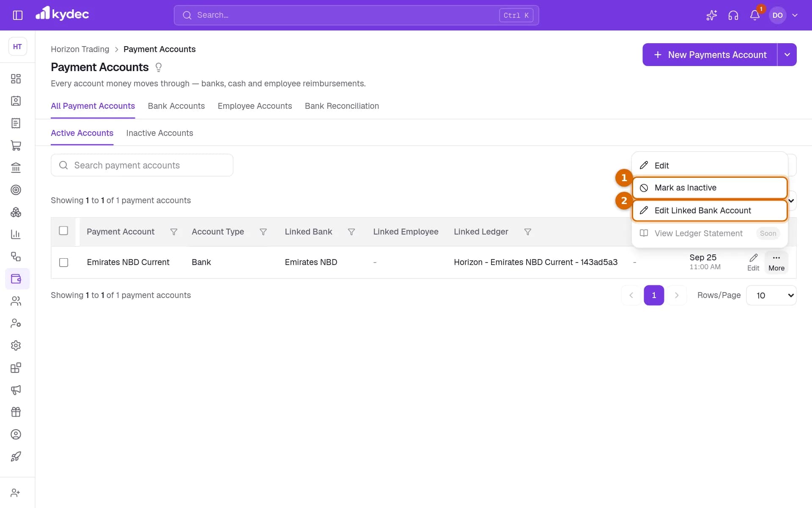Image resolution: width=812 pixels, height=508 pixels.
Task: Focus the Search payment accounts field
Action: click(142, 165)
